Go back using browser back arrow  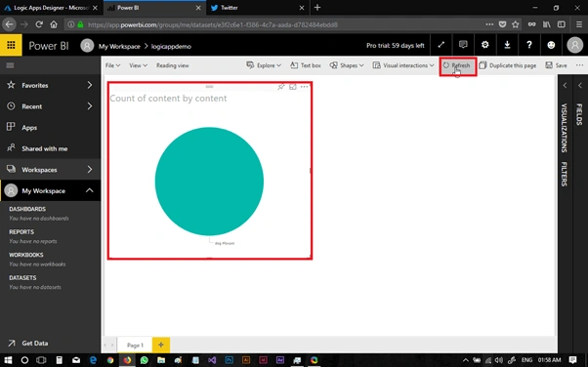click(x=9, y=24)
